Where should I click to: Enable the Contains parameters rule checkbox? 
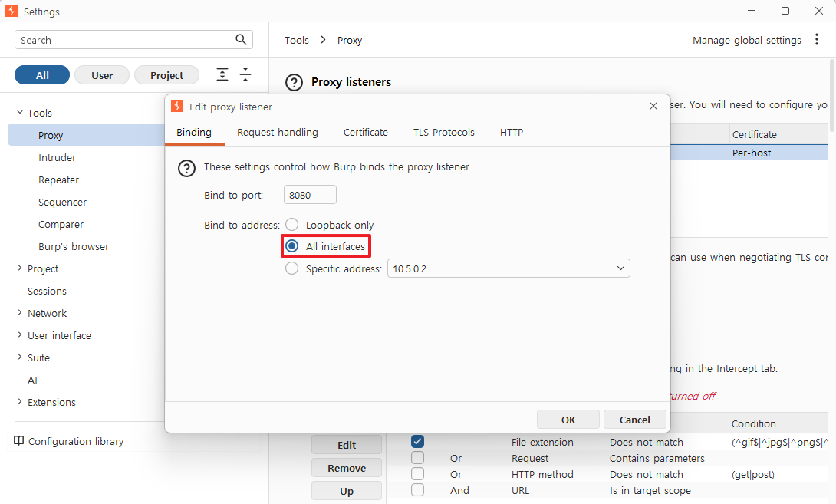pyautogui.click(x=417, y=458)
